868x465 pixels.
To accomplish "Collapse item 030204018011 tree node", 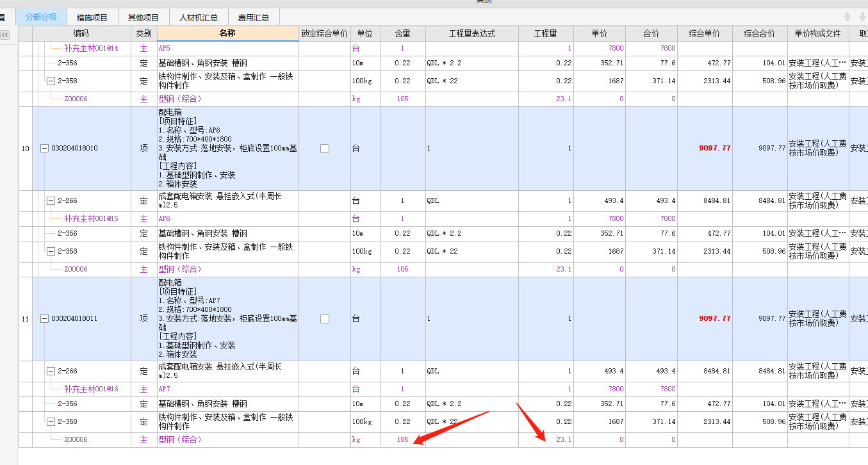I will 45,319.
